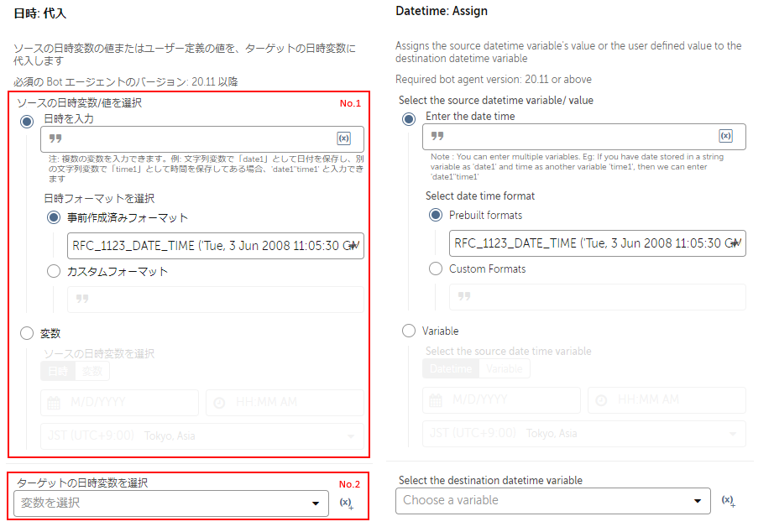Click clock icon in Japanese HH:MM AM field
The height and width of the screenshot is (532, 774).
pyautogui.click(x=220, y=403)
